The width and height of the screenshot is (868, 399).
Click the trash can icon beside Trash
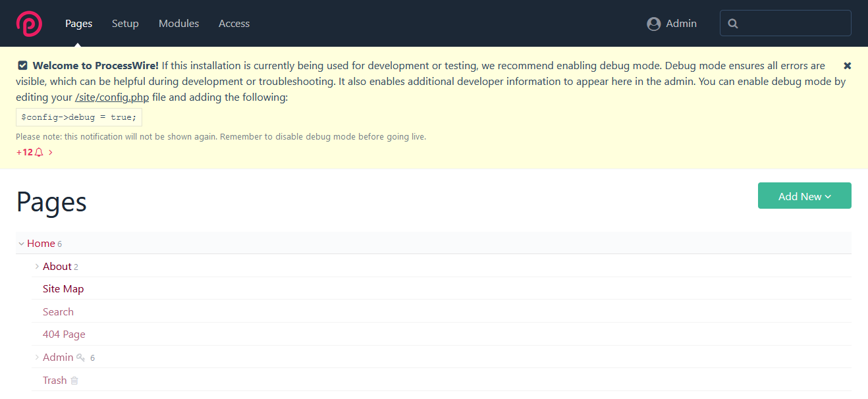74,381
